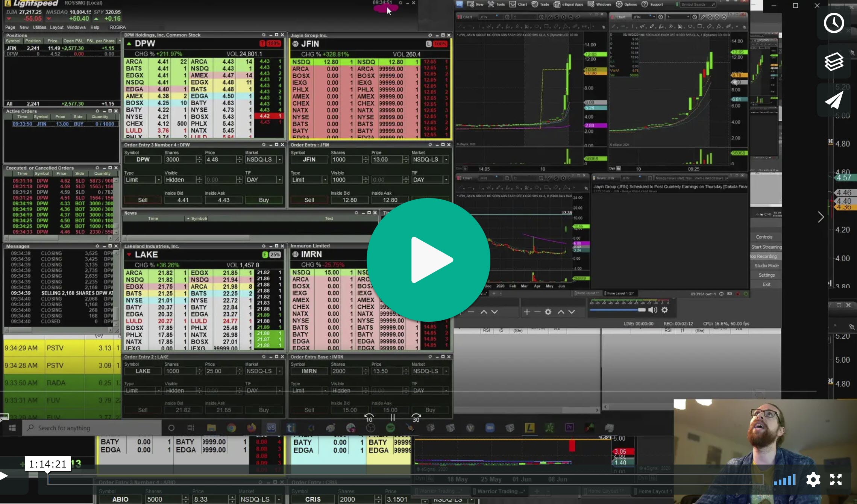Click Sell in DPW order entry
857x504 pixels.
143,200
